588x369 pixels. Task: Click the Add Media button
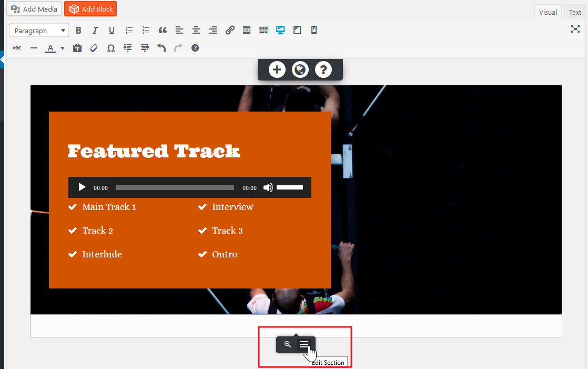tap(34, 9)
